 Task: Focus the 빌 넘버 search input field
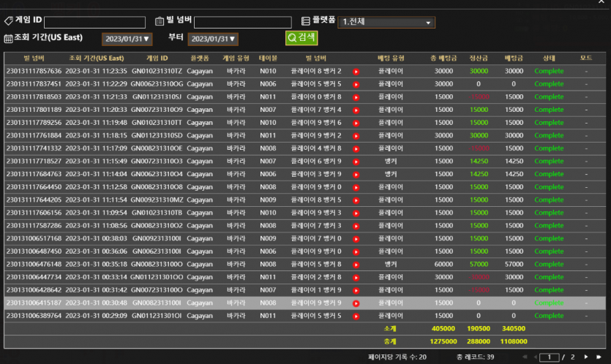pyautogui.click(x=243, y=22)
